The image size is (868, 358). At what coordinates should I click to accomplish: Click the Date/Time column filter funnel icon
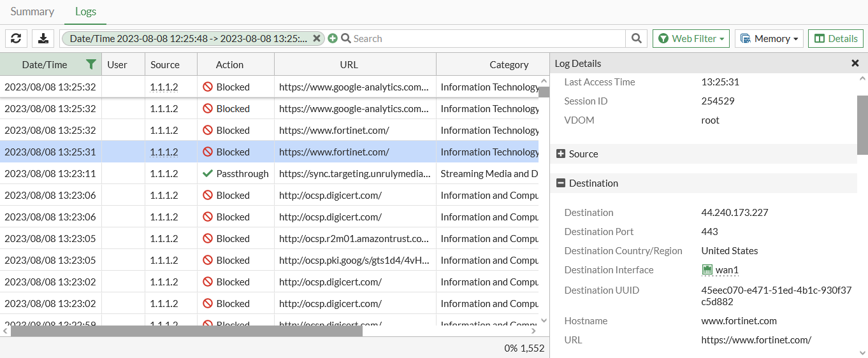pyautogui.click(x=91, y=64)
